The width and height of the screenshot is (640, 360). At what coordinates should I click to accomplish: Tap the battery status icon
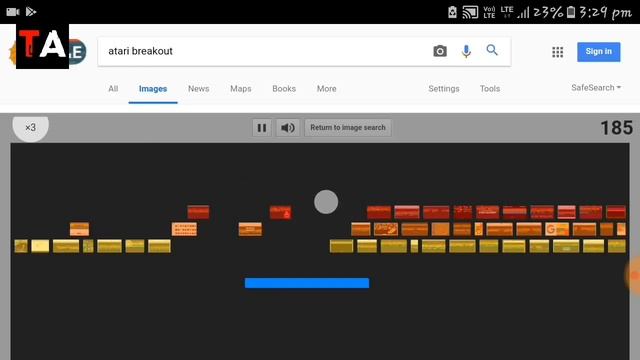coord(571,12)
